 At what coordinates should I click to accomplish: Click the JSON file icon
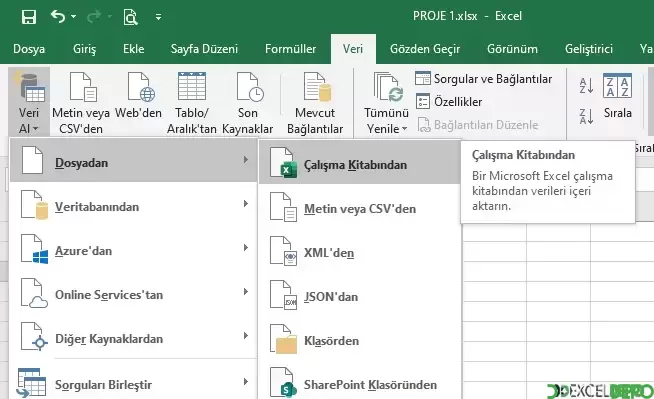point(283,295)
